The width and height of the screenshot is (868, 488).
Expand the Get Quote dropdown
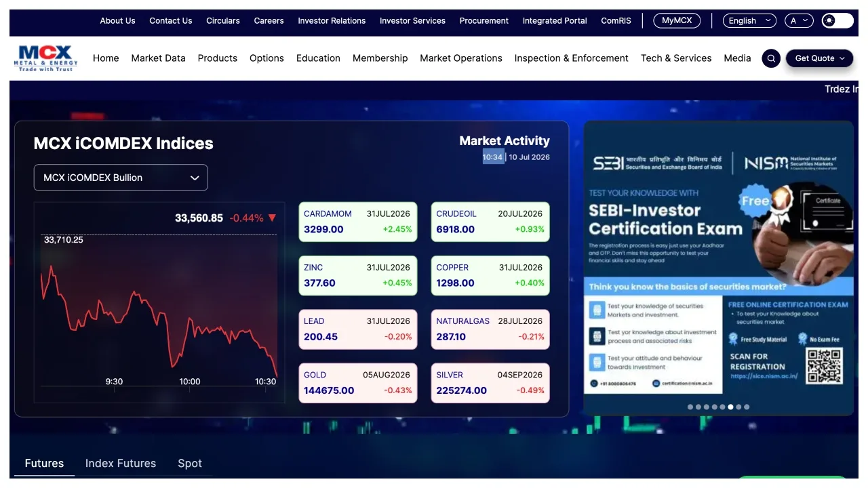click(x=820, y=58)
